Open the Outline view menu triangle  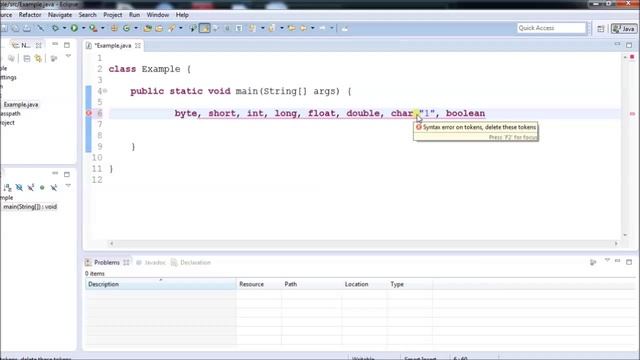pyautogui.click(x=68, y=186)
